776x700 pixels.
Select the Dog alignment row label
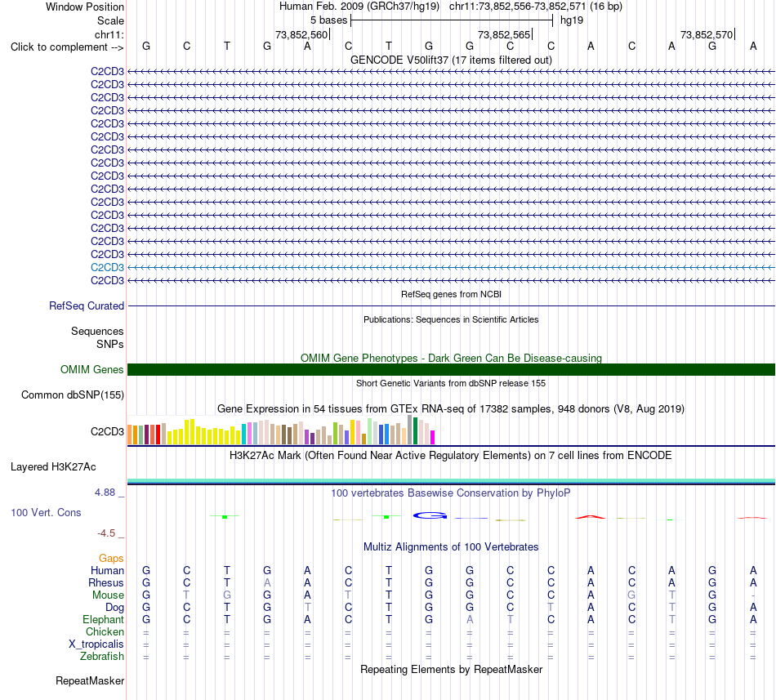[114, 608]
